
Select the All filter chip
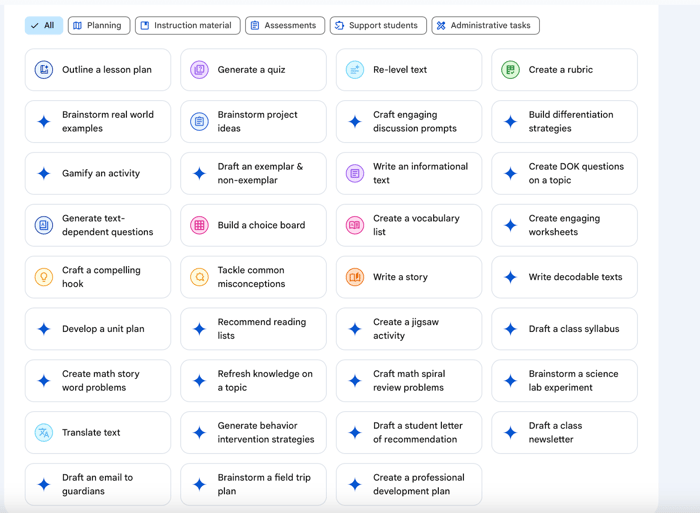(43, 26)
